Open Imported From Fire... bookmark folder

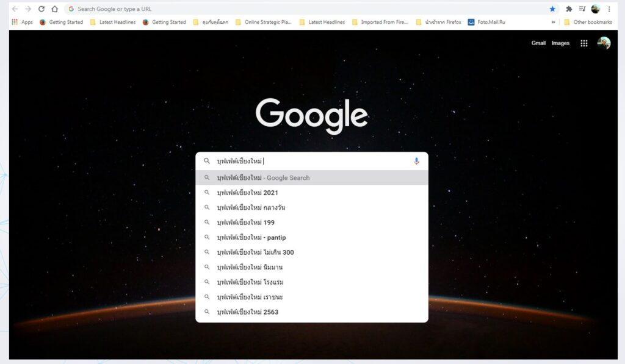(x=380, y=22)
